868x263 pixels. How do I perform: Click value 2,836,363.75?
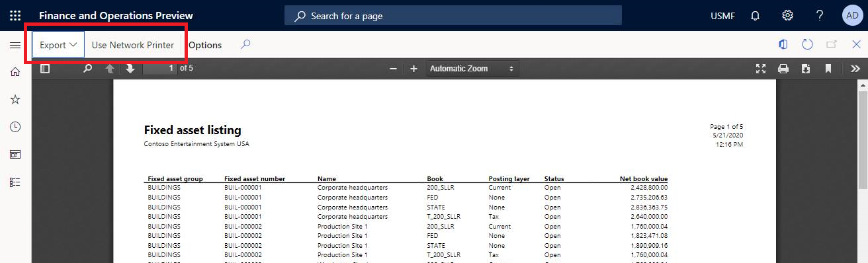[649, 207]
